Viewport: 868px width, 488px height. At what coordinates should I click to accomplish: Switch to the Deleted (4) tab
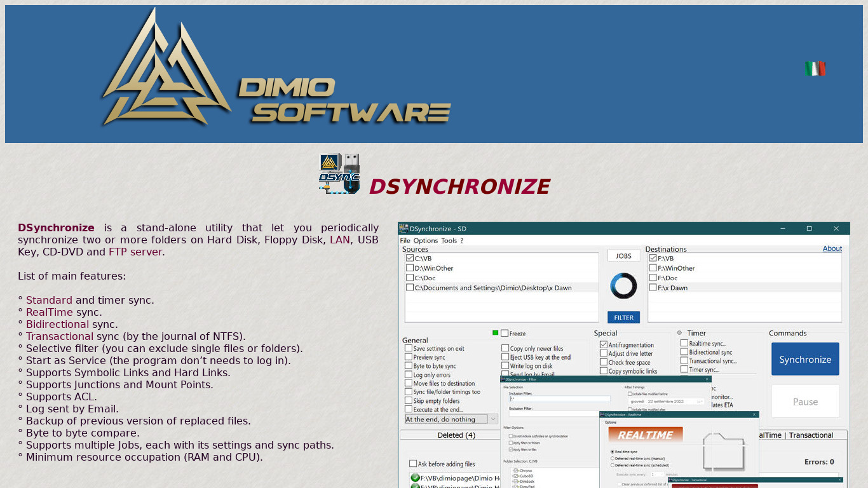[x=456, y=435]
